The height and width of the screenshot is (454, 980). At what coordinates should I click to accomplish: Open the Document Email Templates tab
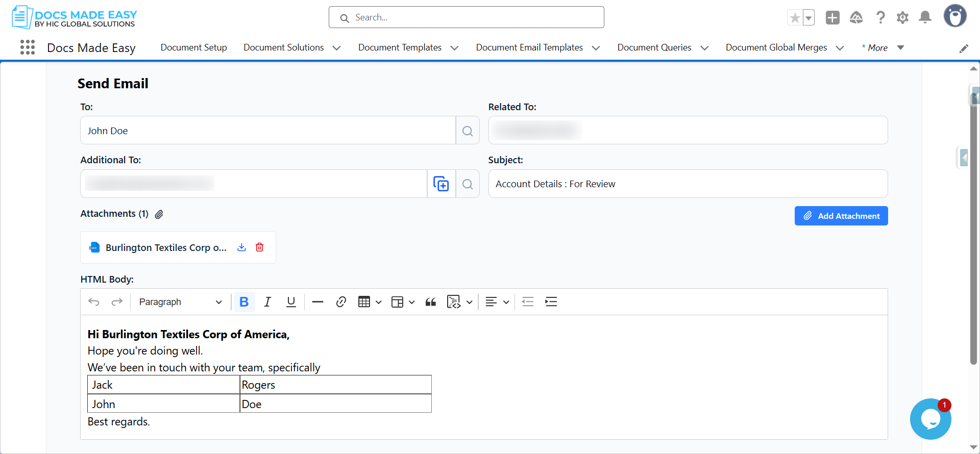[x=529, y=47]
